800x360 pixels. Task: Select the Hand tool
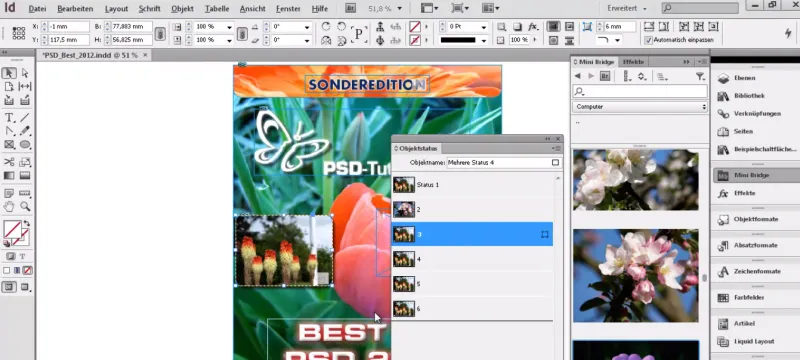click(x=9, y=207)
